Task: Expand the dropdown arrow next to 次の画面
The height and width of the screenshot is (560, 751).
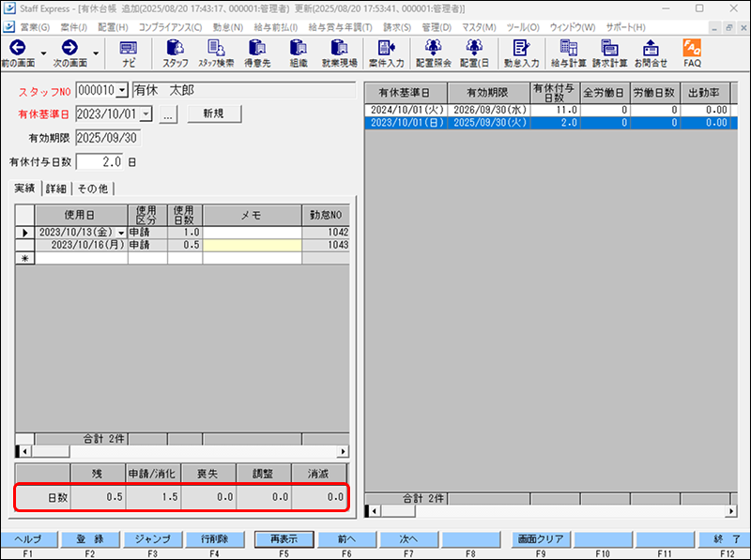Action: coord(96,53)
